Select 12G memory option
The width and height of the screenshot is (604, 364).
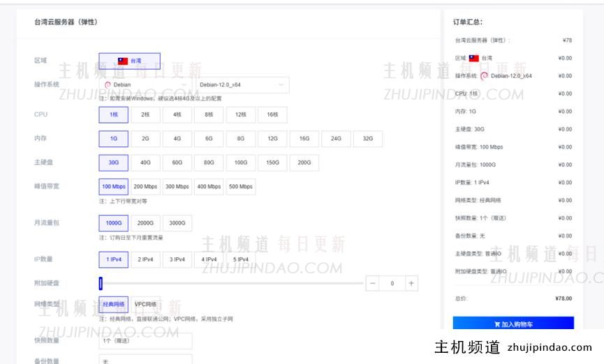pos(272,139)
